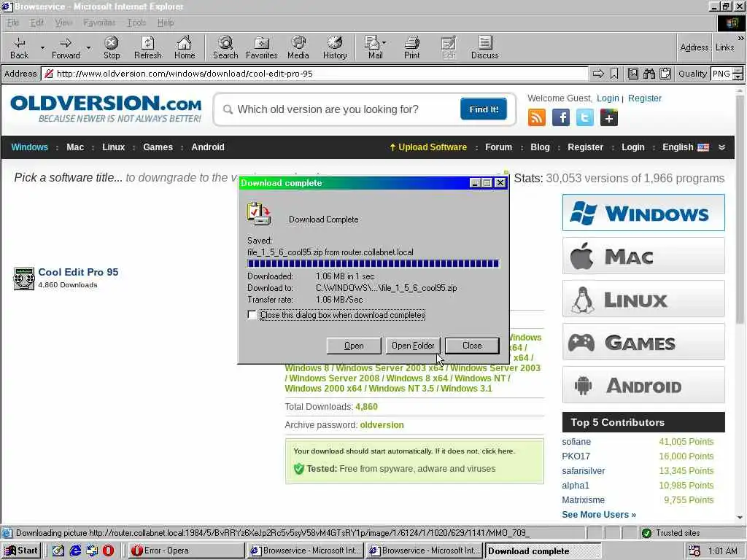
Task: Go to the Home page via the toolbar
Action: click(x=185, y=48)
